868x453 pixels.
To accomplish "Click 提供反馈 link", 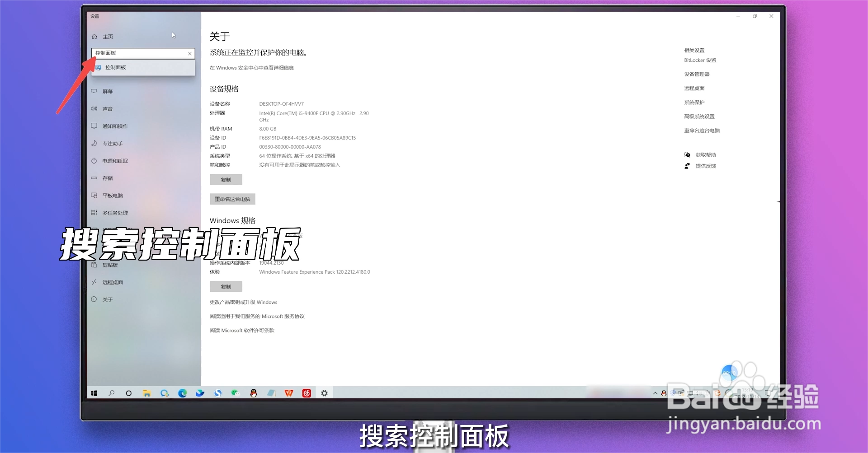I will (x=706, y=166).
